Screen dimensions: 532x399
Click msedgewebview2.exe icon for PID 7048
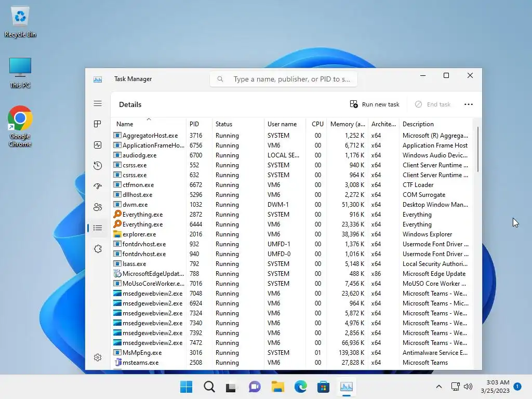(x=117, y=294)
